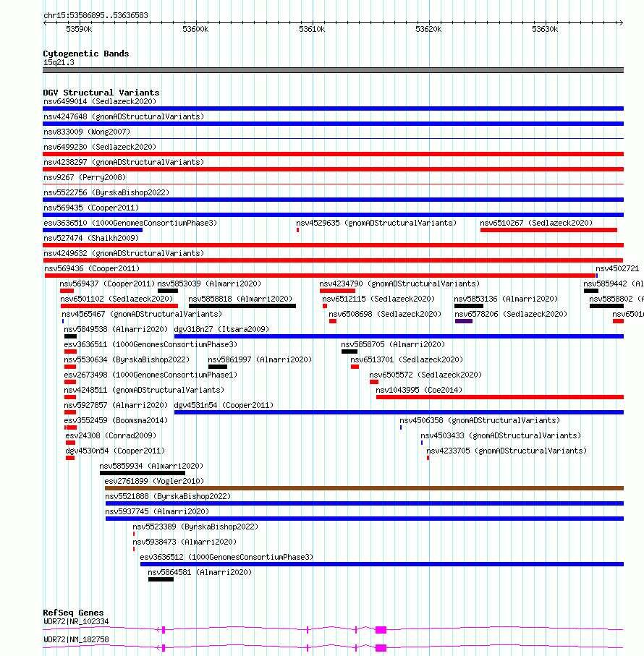Click nsv5859934 (Almarri2020) label
644x656 pixels.
tap(151, 466)
